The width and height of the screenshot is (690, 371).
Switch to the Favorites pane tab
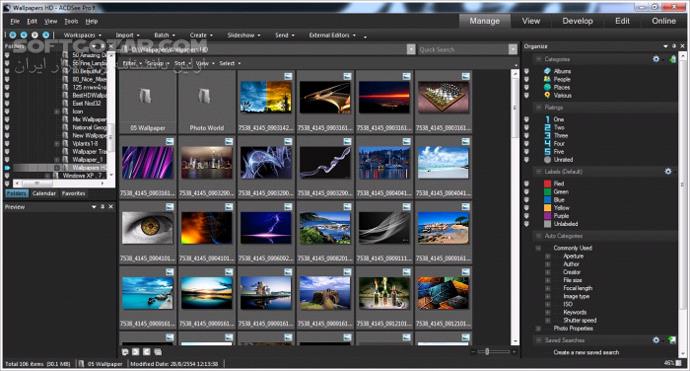click(73, 193)
